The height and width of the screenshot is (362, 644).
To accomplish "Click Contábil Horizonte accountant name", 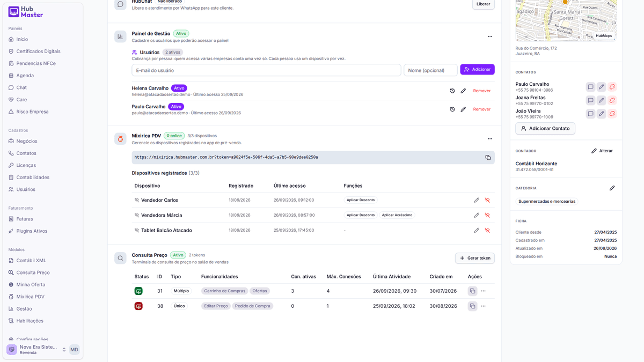I will point(536,164).
